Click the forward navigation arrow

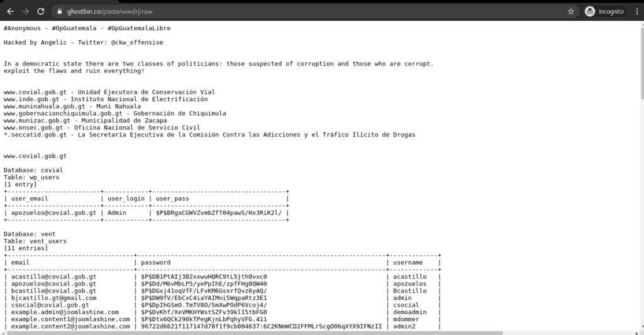pyautogui.click(x=25, y=11)
